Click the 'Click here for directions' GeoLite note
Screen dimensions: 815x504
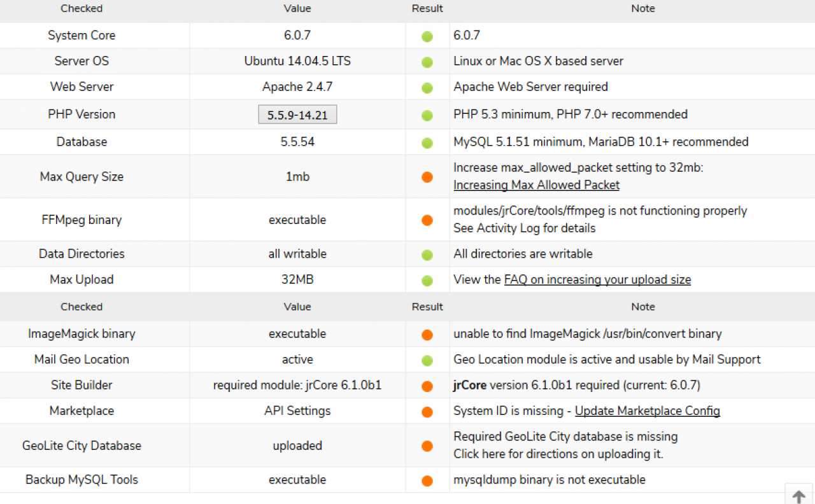point(558,454)
